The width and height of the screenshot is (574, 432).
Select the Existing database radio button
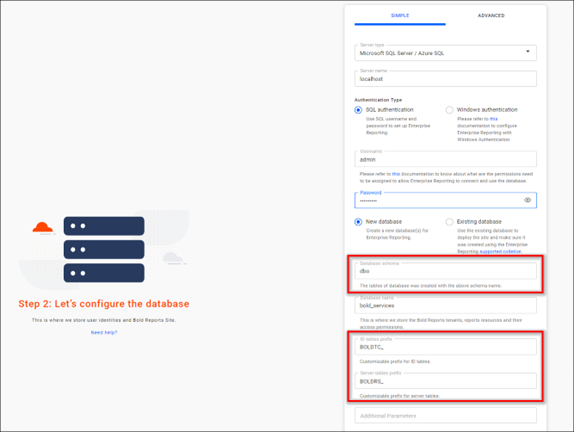click(449, 222)
